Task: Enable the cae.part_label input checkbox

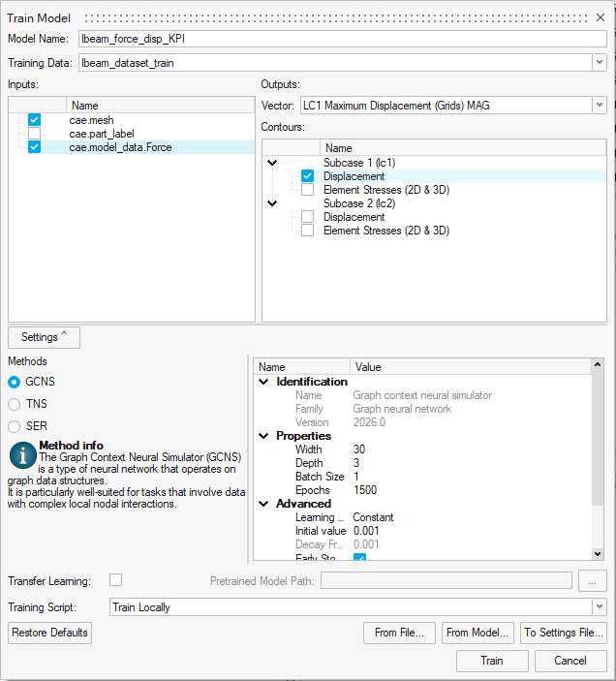Action: (x=34, y=134)
